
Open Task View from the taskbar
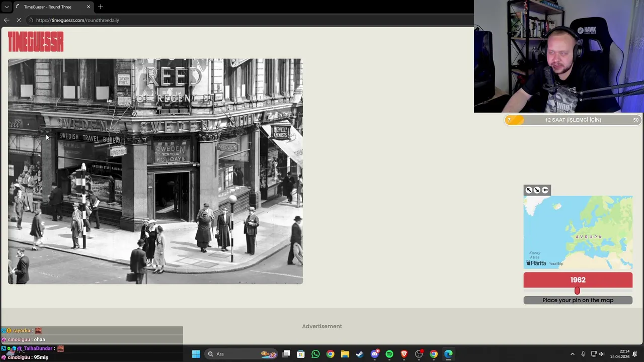pos(286,354)
